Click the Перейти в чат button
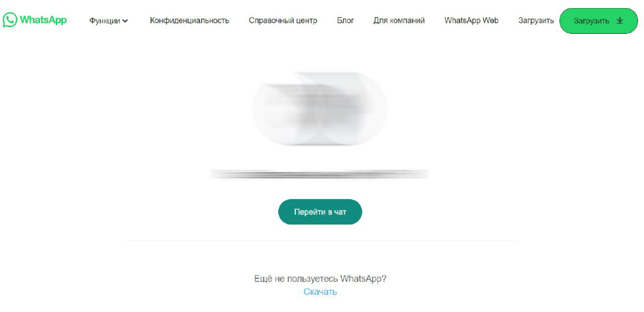 click(320, 212)
